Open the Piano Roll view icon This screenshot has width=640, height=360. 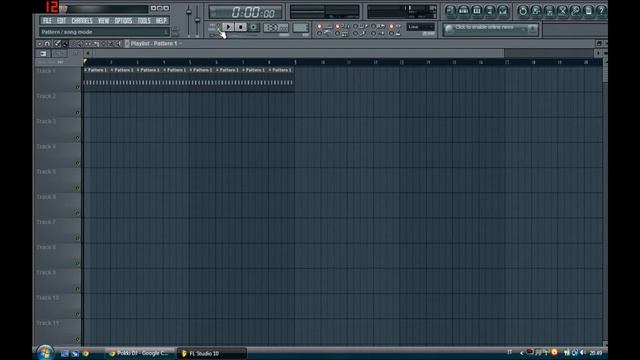(476, 11)
